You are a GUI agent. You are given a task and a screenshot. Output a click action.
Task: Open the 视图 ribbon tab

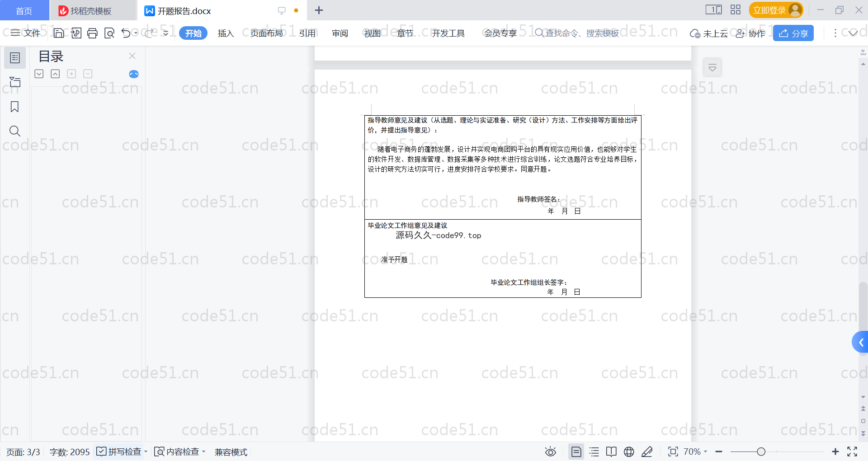pyautogui.click(x=373, y=33)
